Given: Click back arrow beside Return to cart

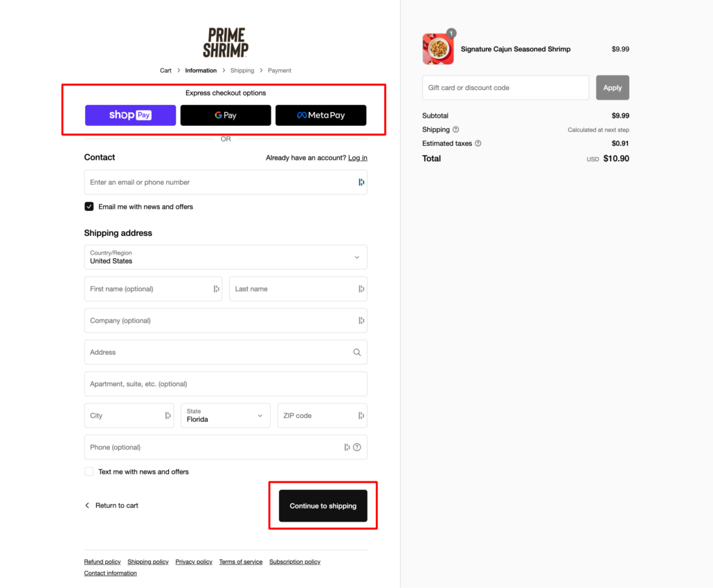Looking at the screenshot, I should click(87, 505).
